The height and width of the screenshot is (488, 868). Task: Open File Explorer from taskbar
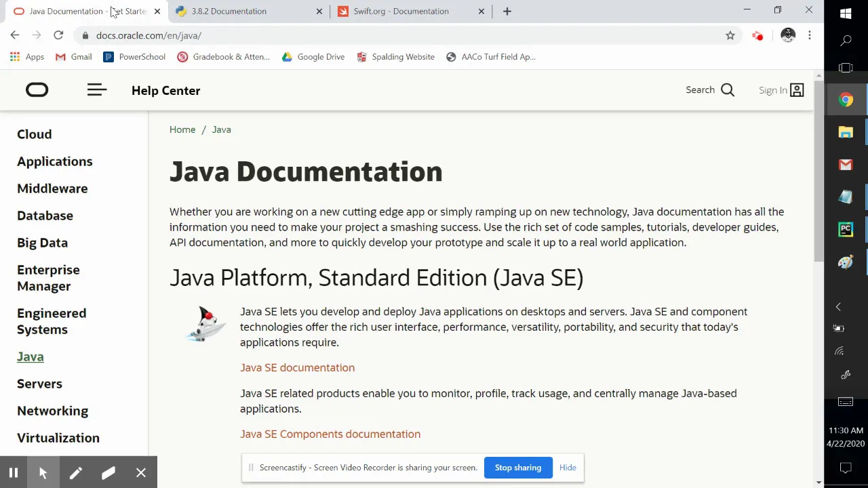846,133
